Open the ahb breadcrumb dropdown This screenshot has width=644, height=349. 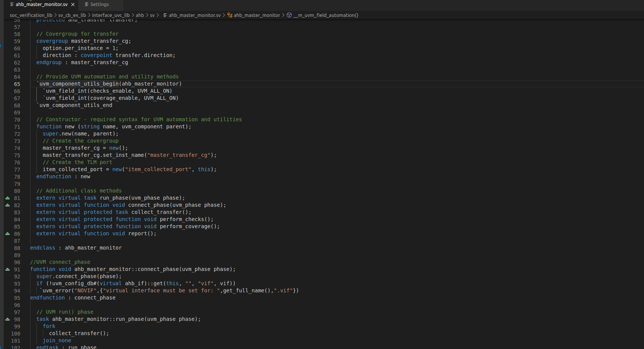coord(139,15)
